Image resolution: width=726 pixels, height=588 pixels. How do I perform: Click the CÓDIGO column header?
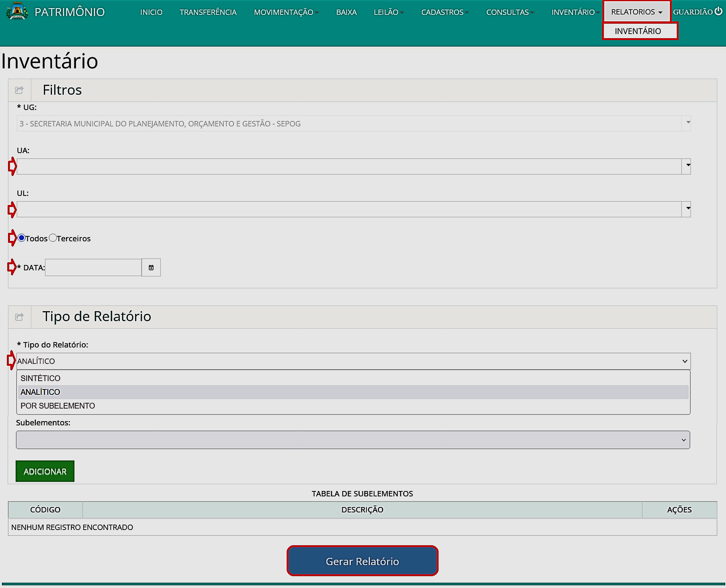45,510
